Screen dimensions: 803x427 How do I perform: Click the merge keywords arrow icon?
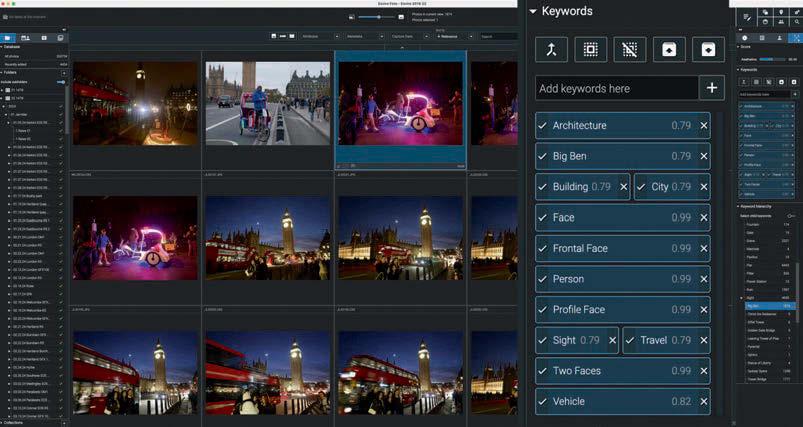click(552, 49)
